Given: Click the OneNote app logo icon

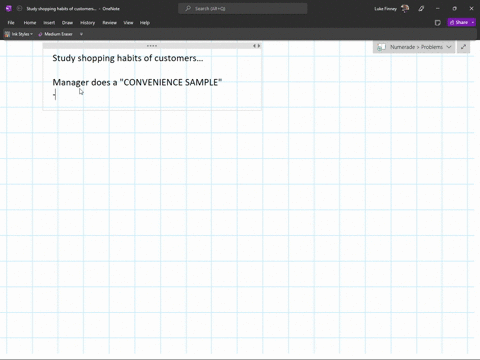Looking at the screenshot, I should [x=9, y=9].
